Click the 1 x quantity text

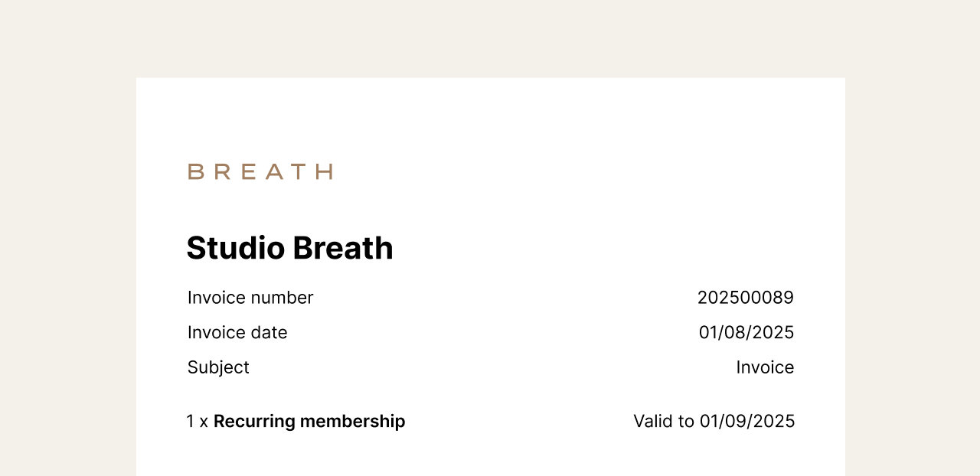tap(198, 421)
